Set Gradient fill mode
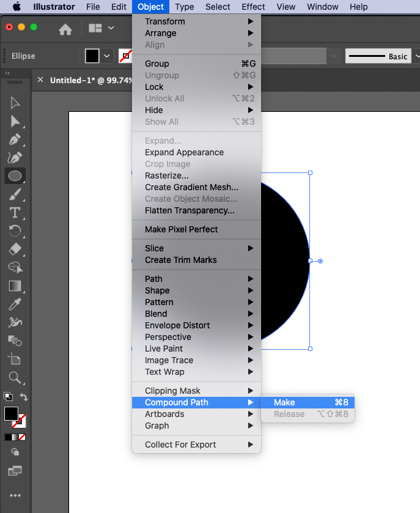420x513 pixels. [x=15, y=437]
